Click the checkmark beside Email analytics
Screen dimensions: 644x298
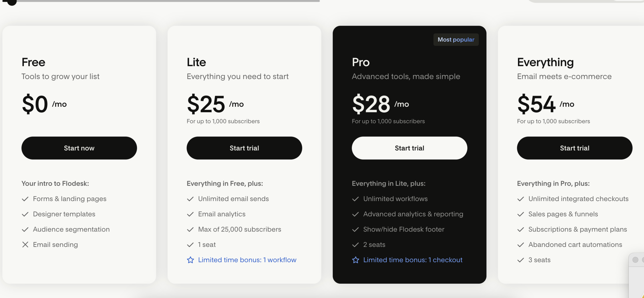(x=190, y=214)
